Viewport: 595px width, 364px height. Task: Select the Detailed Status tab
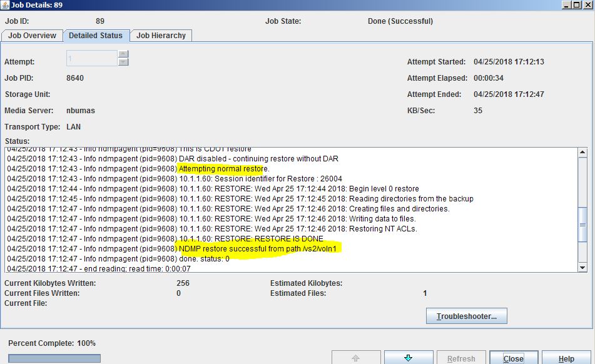(x=96, y=36)
